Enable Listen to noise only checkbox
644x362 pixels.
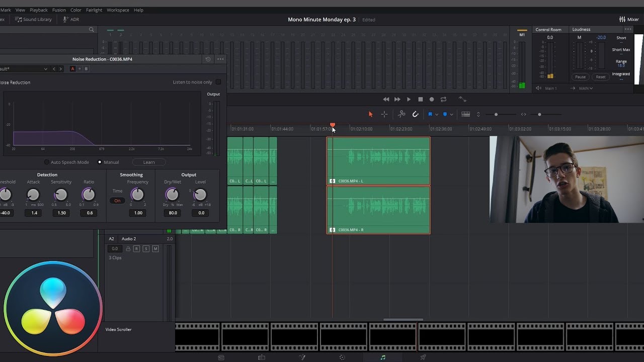pyautogui.click(x=218, y=82)
